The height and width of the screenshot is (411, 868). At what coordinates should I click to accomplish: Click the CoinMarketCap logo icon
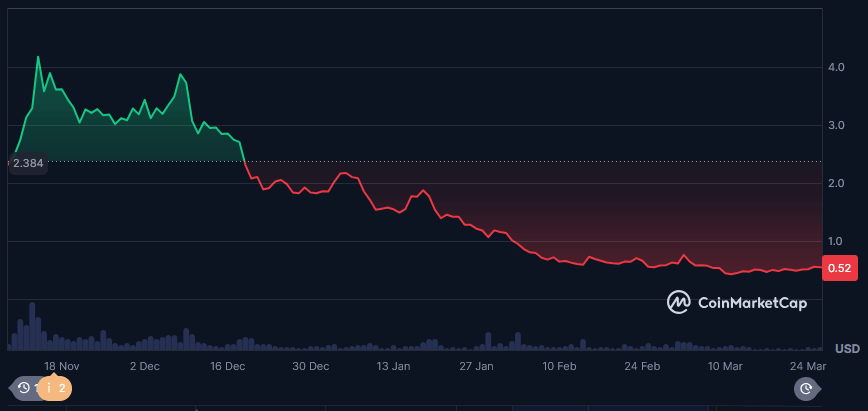click(679, 301)
